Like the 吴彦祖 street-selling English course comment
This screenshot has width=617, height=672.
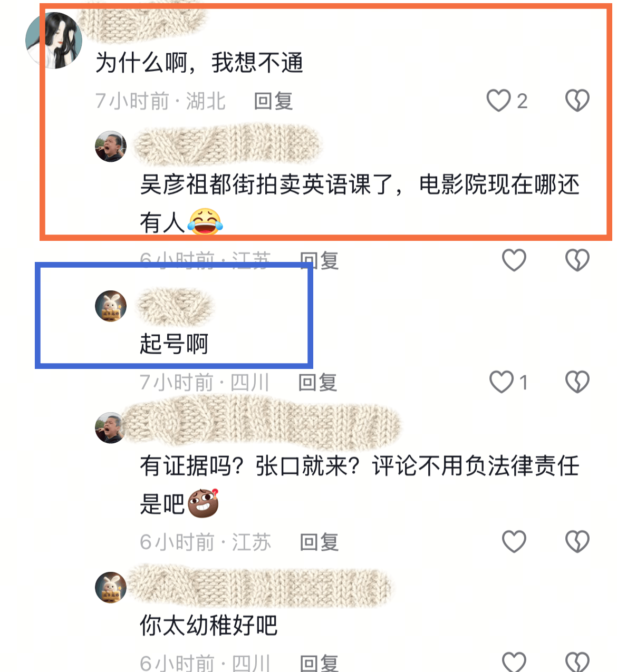[514, 260]
